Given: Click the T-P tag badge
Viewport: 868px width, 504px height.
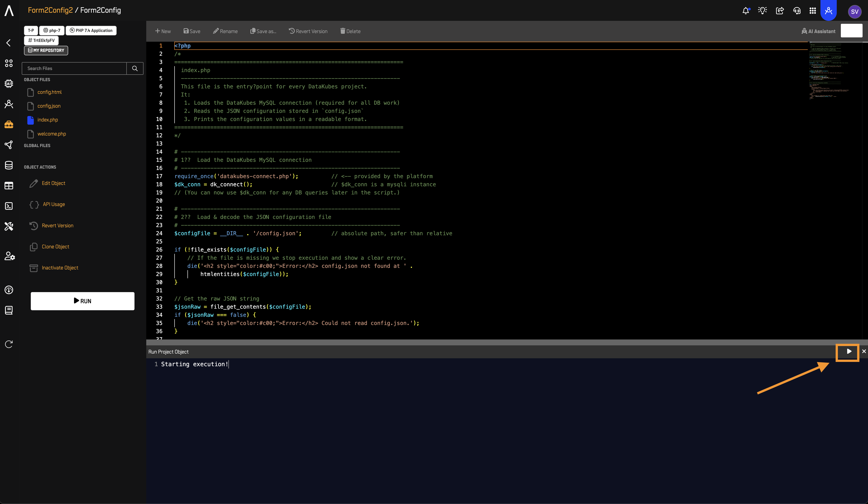Looking at the screenshot, I should [x=31, y=30].
